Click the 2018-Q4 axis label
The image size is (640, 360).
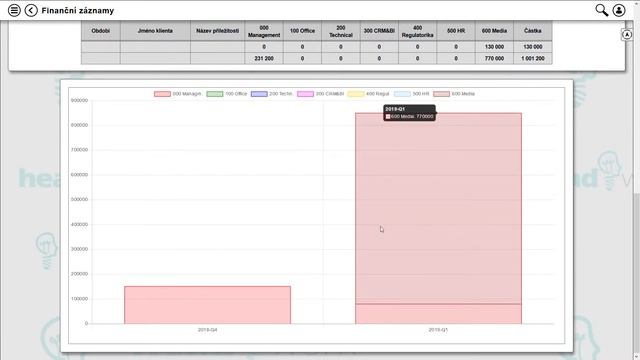207,330
